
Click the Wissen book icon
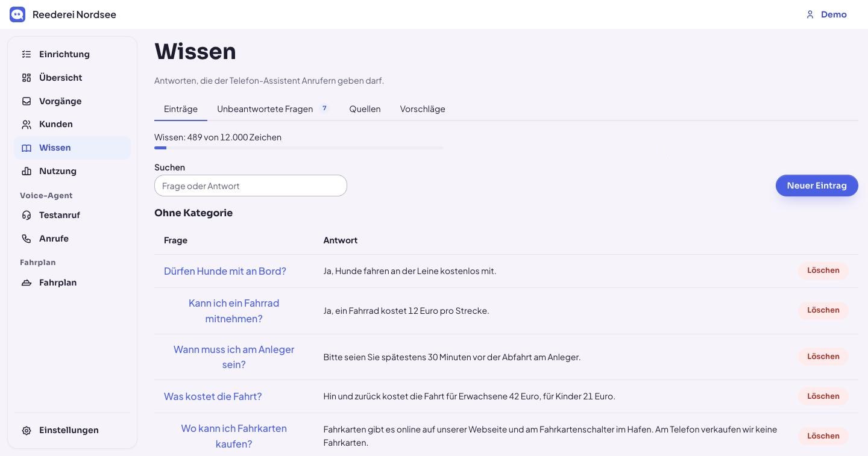[x=27, y=148]
